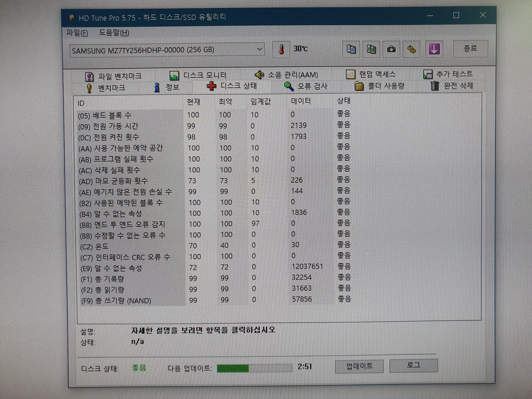Open the options wrench toolbar icon
This screenshot has height=399, width=532.
412,49
